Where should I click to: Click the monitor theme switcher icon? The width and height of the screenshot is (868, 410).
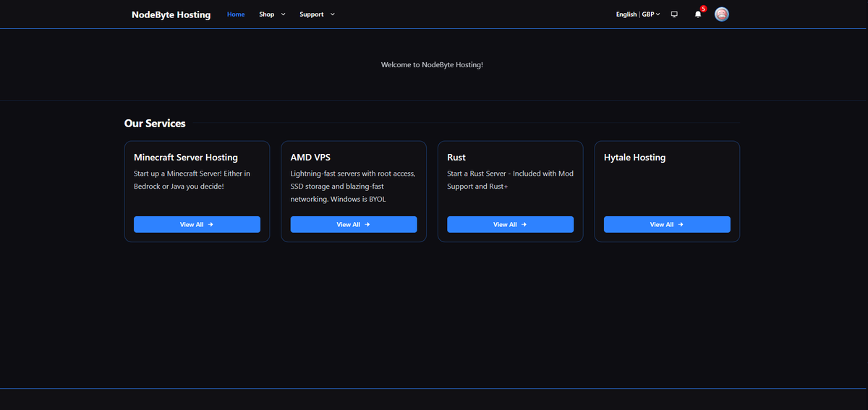(x=674, y=14)
